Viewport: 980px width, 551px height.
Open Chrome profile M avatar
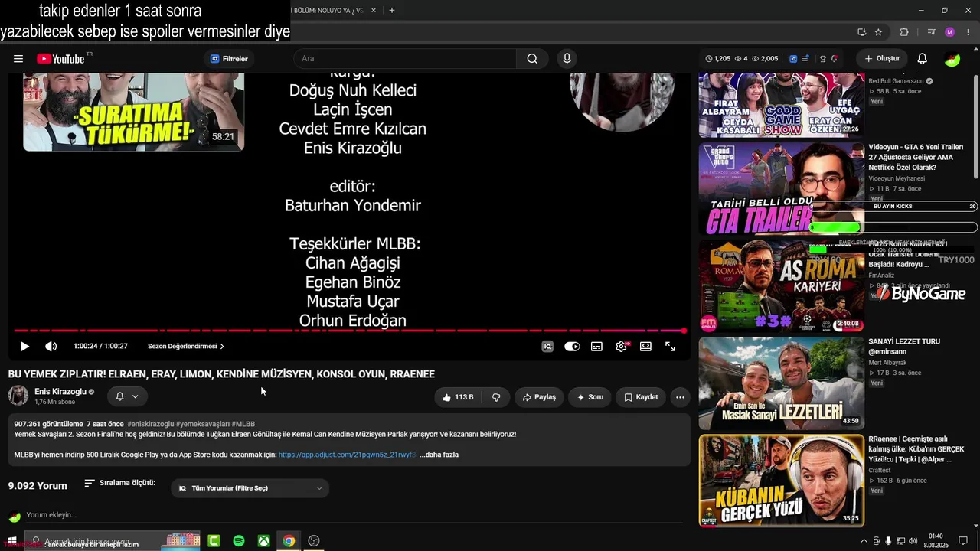pyautogui.click(x=950, y=32)
